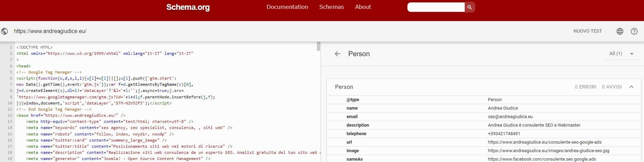644x162 pixels.
Task: Open the All (1) filter dropdown
Action: pyautogui.click(x=621, y=54)
